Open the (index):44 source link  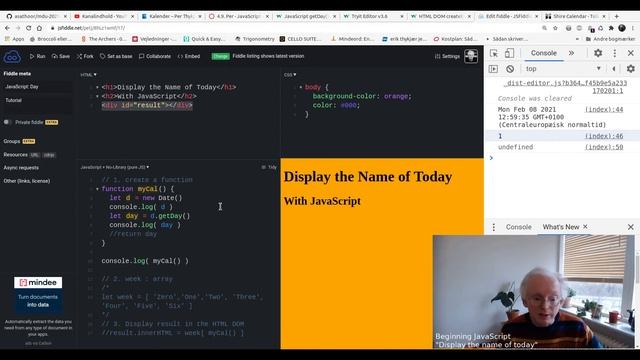coord(604,109)
